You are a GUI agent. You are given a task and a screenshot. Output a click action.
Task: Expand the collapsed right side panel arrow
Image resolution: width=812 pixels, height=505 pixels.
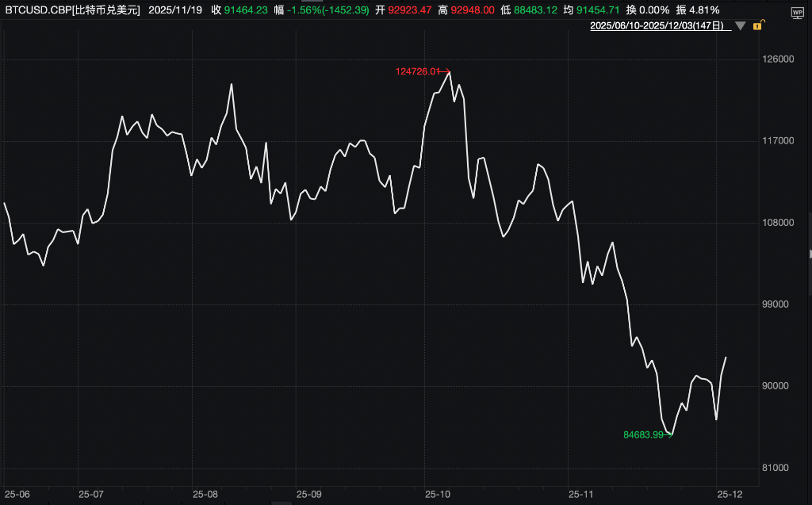[809, 254]
